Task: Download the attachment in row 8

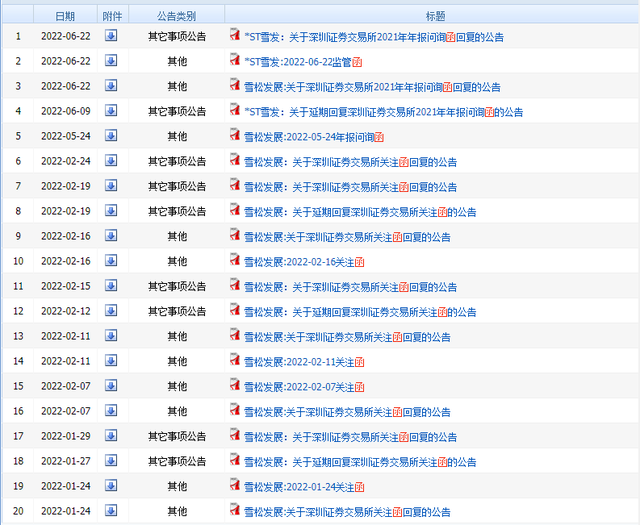Action: tap(111, 210)
